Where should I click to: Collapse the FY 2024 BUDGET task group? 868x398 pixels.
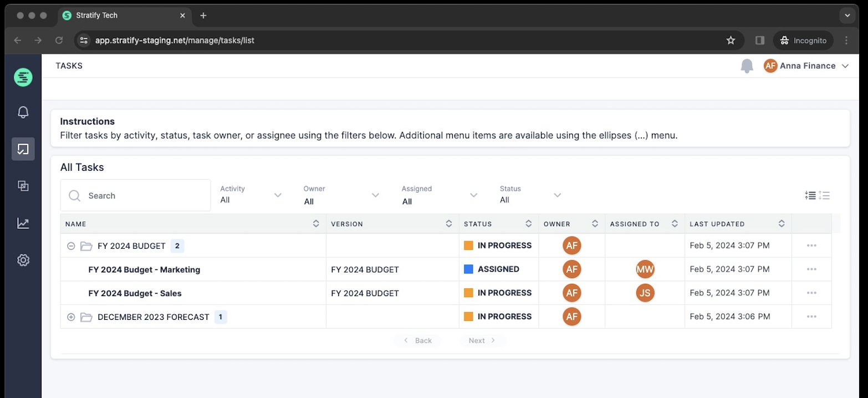point(71,246)
